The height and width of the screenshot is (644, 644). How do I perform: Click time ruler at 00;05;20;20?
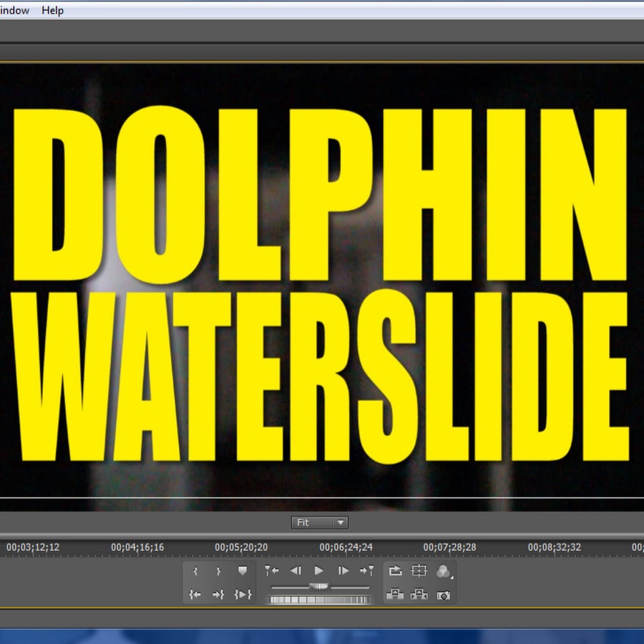pyautogui.click(x=241, y=547)
